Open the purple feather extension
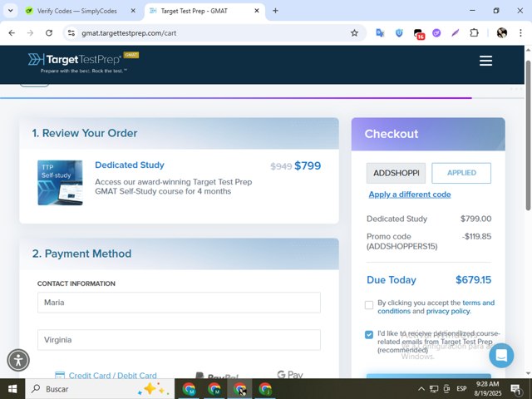Image resolution: width=532 pixels, height=399 pixels. (455, 33)
